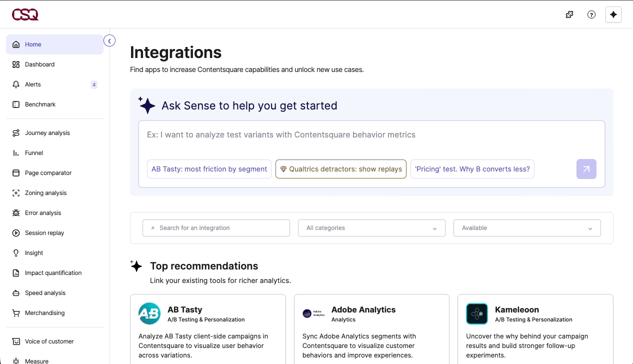Click the Adobe Analytics logo
This screenshot has height=364, width=633.
(313, 313)
